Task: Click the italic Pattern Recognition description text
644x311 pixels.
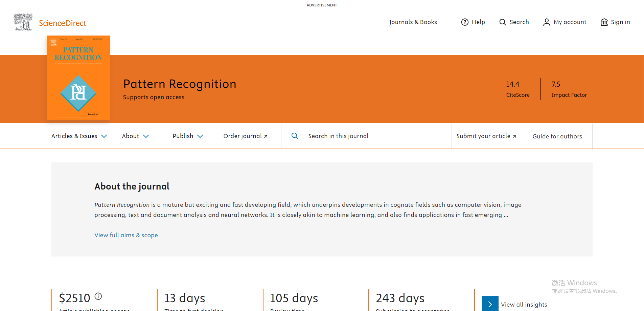Action: 122,205
